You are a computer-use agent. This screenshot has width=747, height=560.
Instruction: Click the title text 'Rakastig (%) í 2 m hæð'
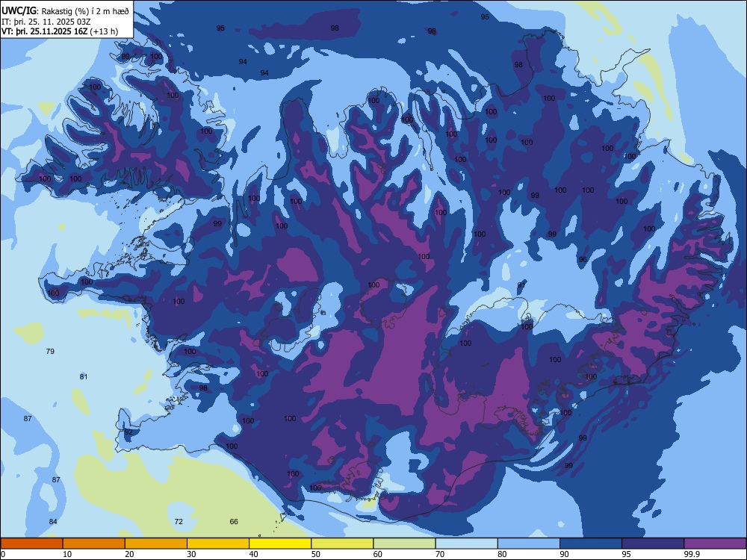tap(85, 11)
